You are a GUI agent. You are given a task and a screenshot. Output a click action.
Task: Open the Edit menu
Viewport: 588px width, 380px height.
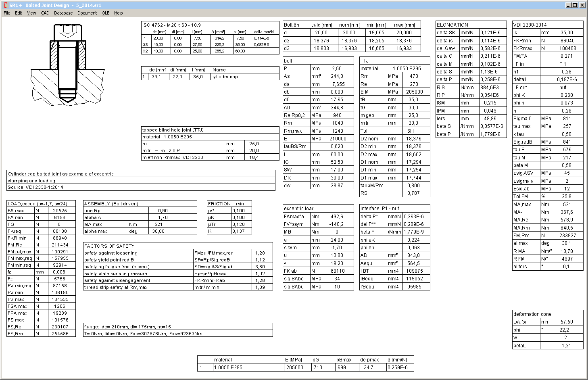19,13
